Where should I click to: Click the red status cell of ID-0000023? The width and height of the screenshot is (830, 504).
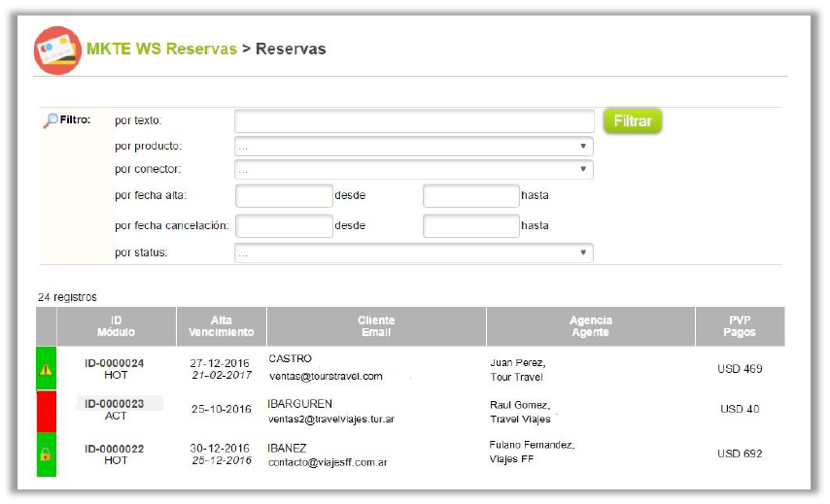(46, 412)
